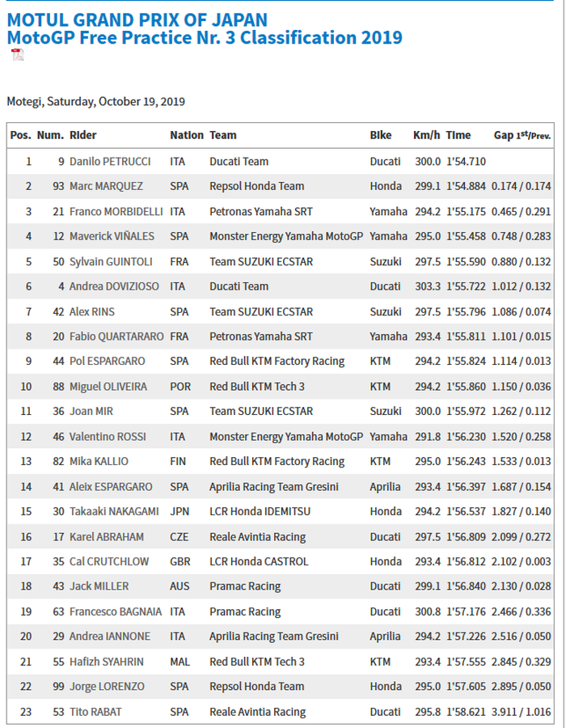Screen dimensions: 566x728
Task: Click the Repsol Honda Team cell for Jorge LORENZO
Action: pos(256,687)
